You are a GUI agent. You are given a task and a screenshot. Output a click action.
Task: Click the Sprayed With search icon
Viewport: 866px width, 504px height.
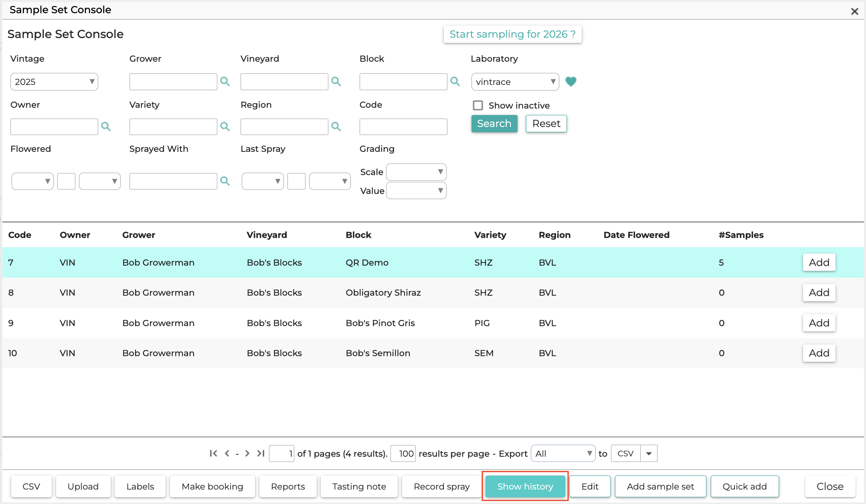pyautogui.click(x=225, y=181)
